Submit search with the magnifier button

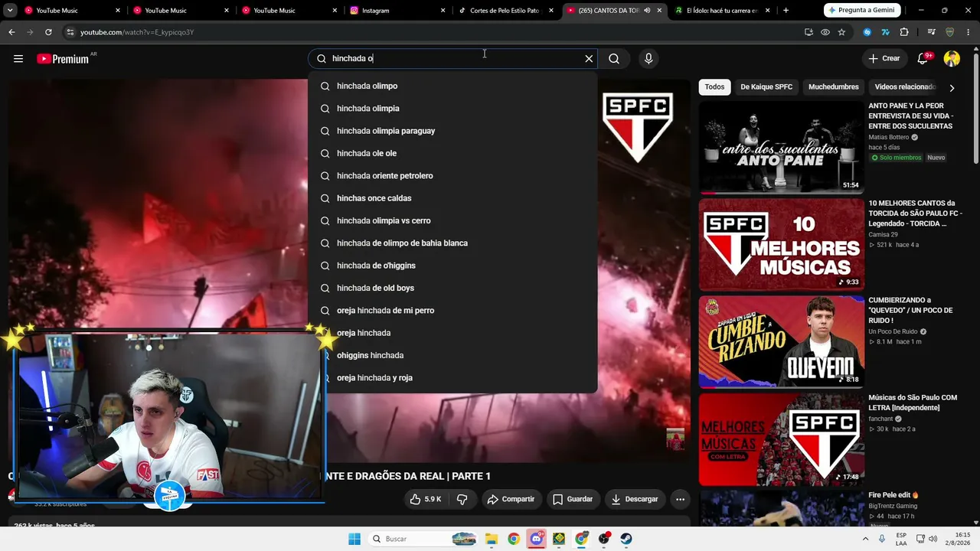tap(614, 59)
